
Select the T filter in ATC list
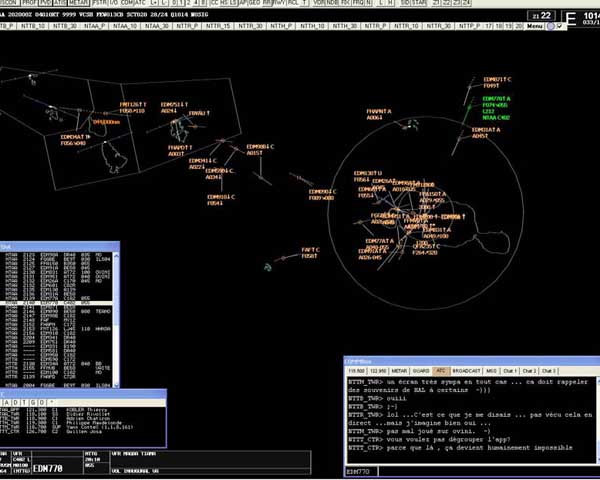(x=24, y=403)
